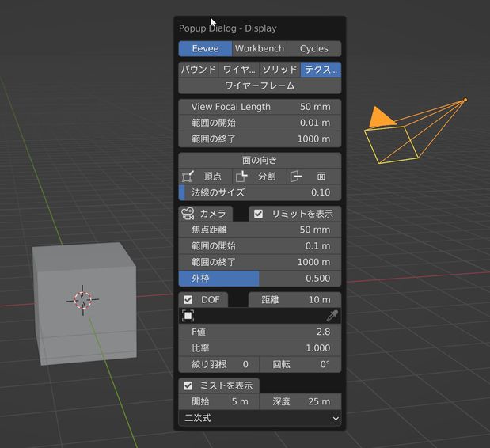Screen dimensions: 490x448
Task: Toggle 分割 normals display
Action: (260, 177)
